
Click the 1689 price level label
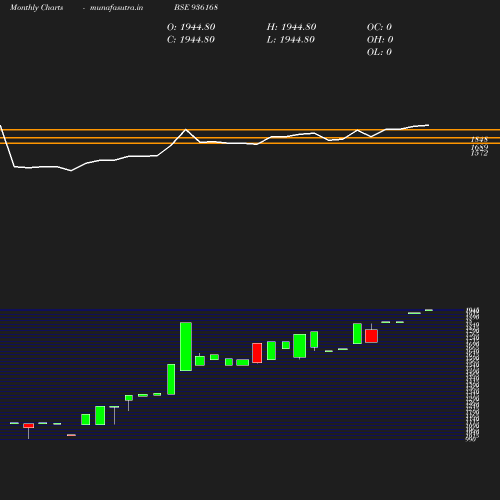[x=480, y=147]
